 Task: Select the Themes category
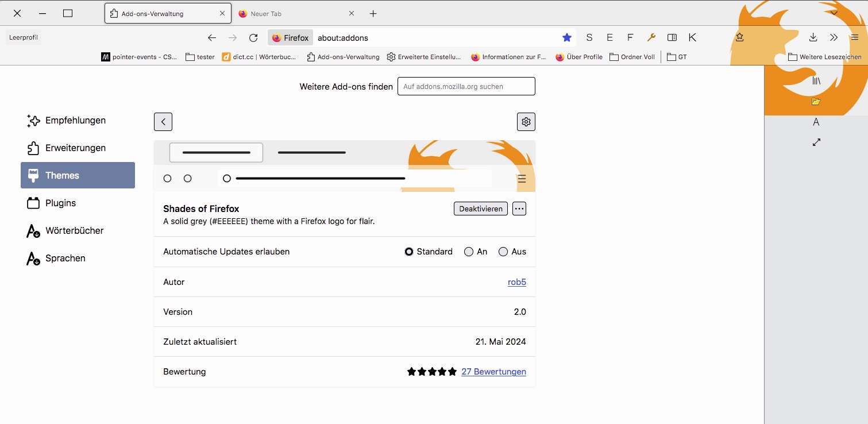pos(78,175)
